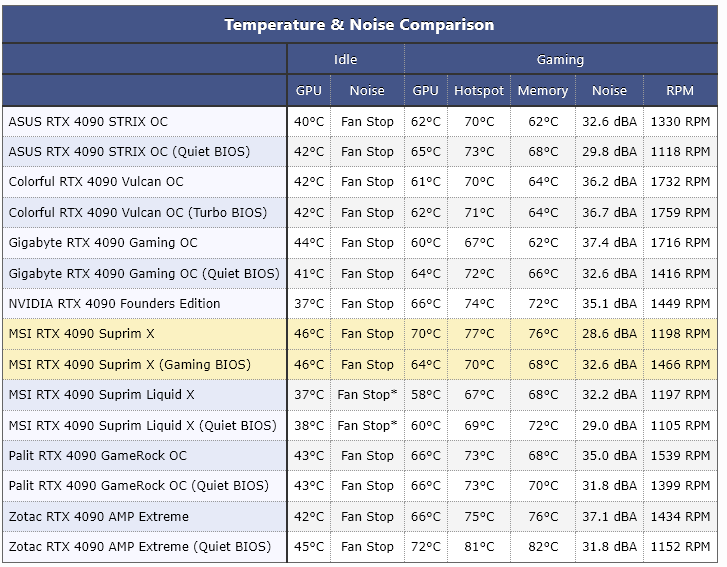The height and width of the screenshot is (567, 727).
Task: Select the MSI RTX 4090 Suprim X (Gaming BIOS) row
Action: click(129, 365)
